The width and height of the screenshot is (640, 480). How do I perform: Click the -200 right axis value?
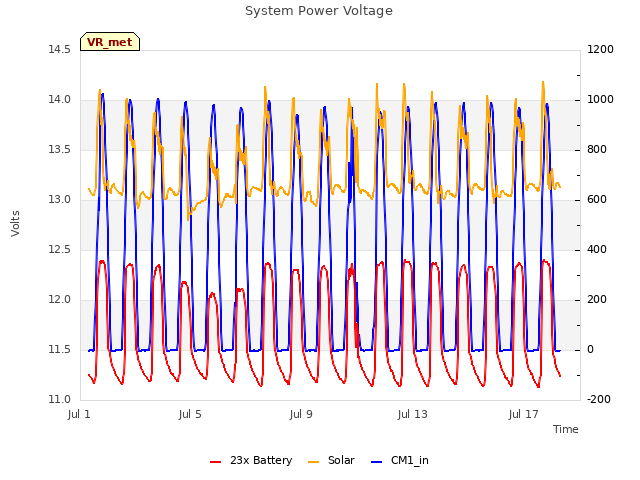[x=599, y=399]
